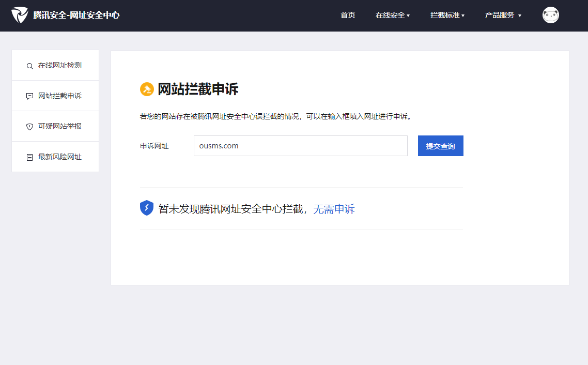
Task: Click the shield alert icon beside 可疑网站举报
Action: pyautogui.click(x=29, y=127)
